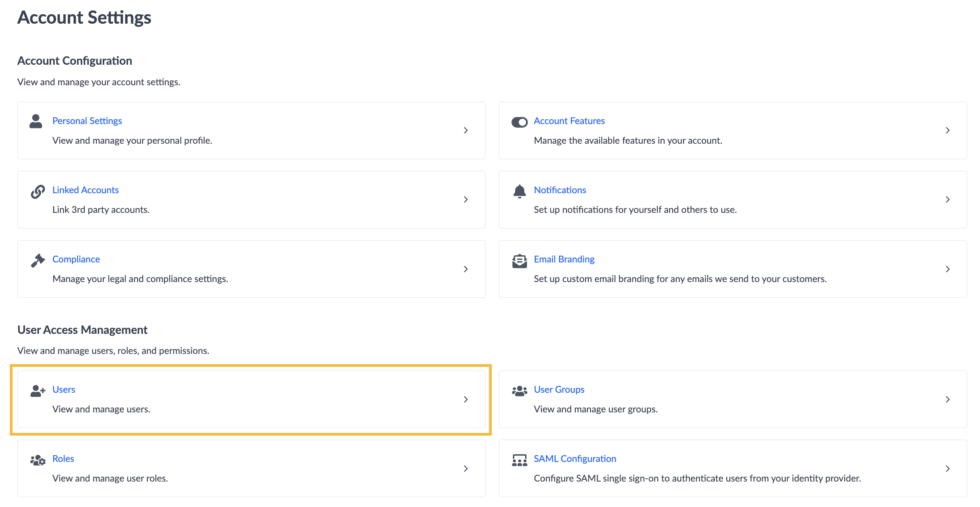Open Email Branding via its chevron arrow
The width and height of the screenshot is (980, 507).
pos(947,269)
